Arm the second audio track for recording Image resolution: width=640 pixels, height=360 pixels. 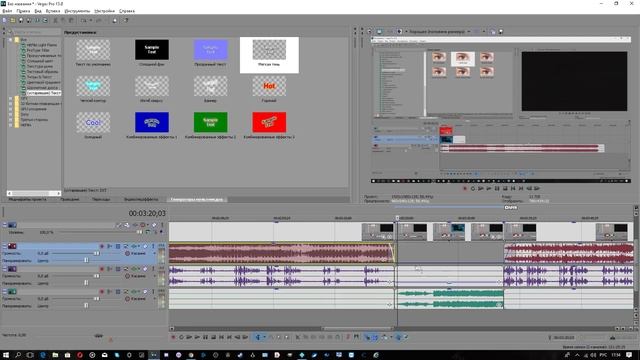pyautogui.click(x=102, y=269)
